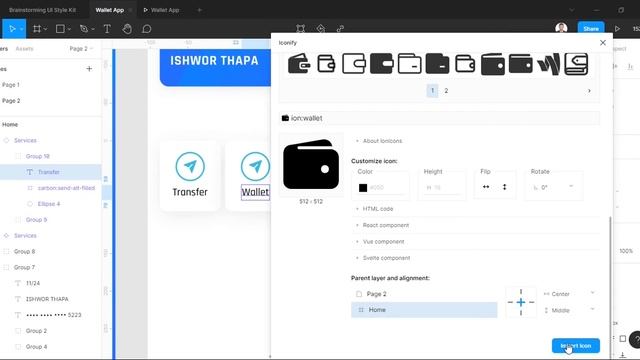
Task: Click the Present play button
Action: click(617, 29)
